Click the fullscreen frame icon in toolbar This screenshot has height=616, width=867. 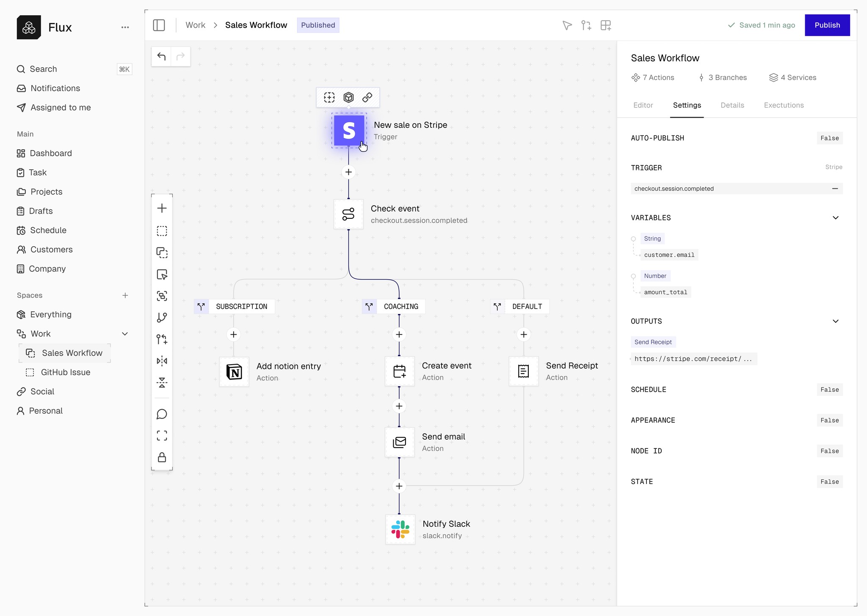point(162,436)
